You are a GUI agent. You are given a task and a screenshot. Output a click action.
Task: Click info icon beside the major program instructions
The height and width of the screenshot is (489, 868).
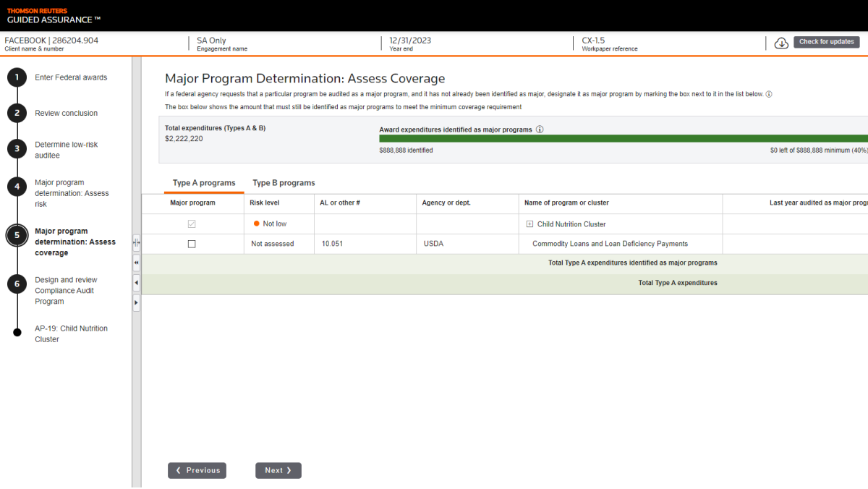coord(769,94)
